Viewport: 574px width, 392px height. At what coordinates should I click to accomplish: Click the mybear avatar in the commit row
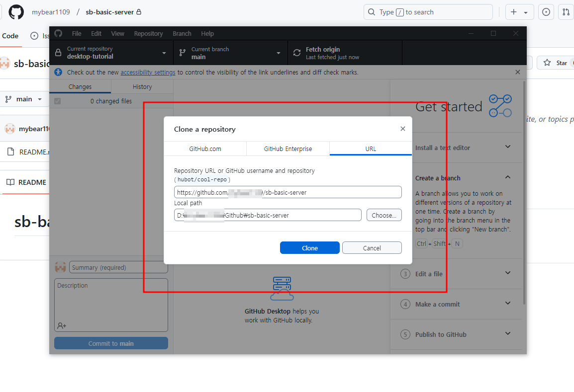[x=10, y=129]
